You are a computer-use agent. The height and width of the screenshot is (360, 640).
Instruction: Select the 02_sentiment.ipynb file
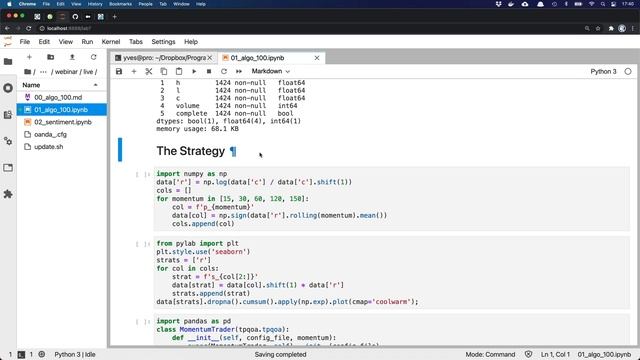click(62, 122)
